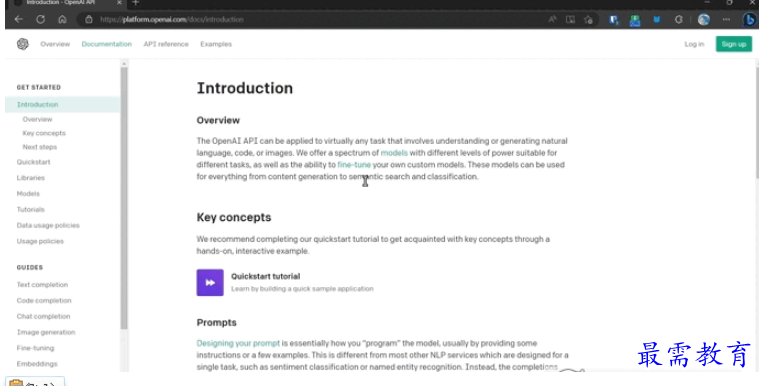Go back with the browser arrow
759x386 pixels.
19,19
